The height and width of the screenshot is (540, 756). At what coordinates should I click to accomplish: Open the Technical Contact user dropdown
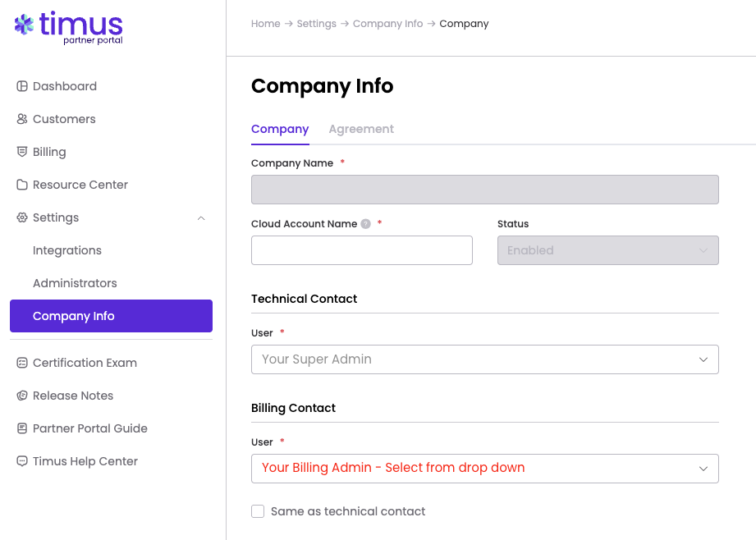[x=485, y=359]
